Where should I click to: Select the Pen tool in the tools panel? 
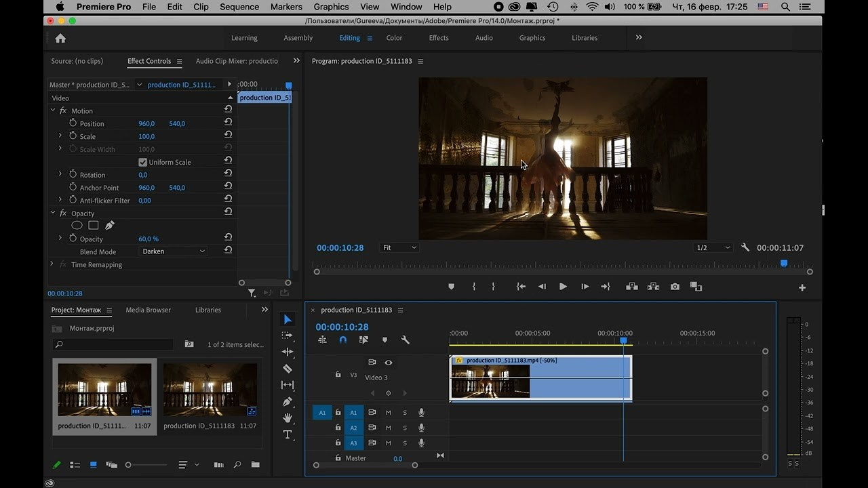click(x=288, y=401)
